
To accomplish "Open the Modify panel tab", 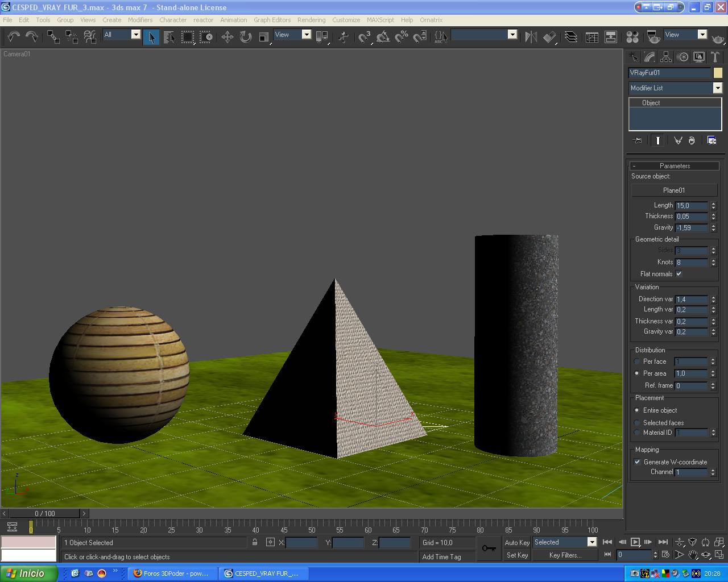I will 650,57.
